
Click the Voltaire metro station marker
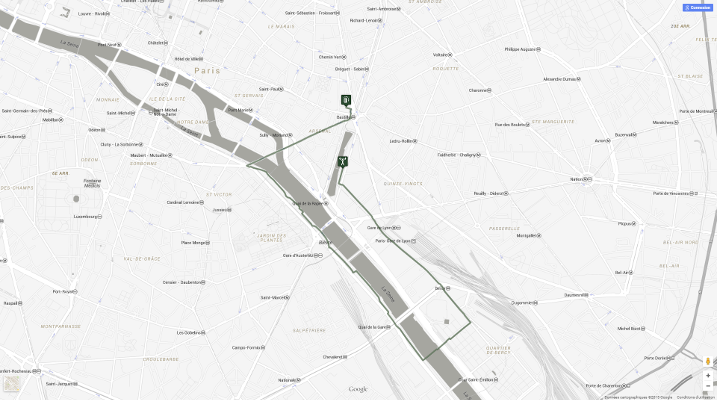click(449, 55)
